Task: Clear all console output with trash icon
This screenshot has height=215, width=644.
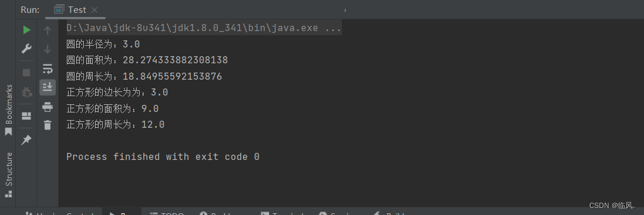Action: click(48, 125)
